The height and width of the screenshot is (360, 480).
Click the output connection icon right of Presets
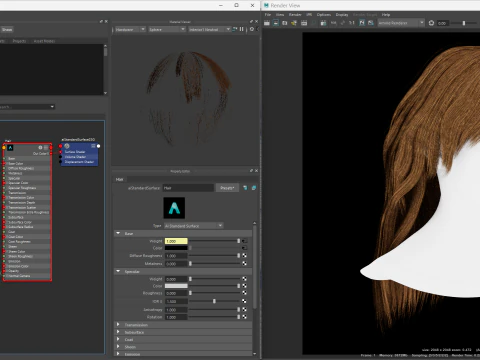click(x=254, y=188)
